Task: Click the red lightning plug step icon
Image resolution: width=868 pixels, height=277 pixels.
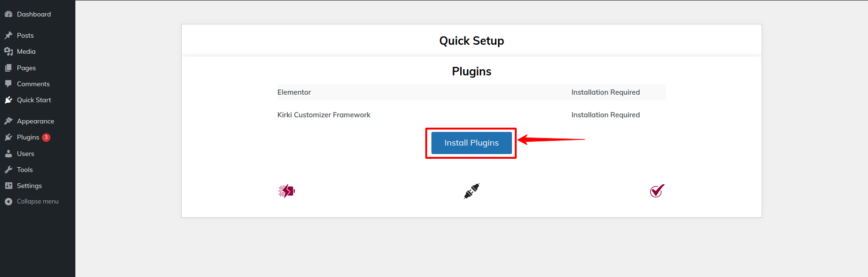Action: [286, 191]
